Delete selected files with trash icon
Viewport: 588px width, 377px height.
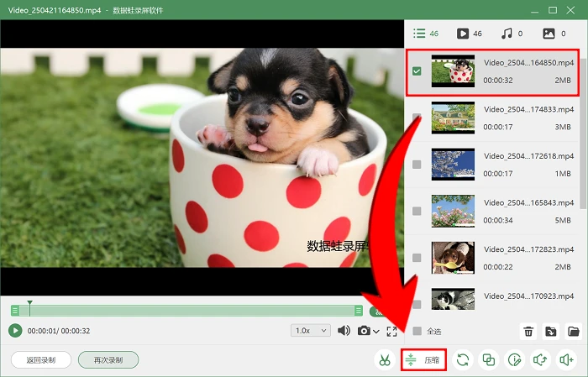click(528, 332)
